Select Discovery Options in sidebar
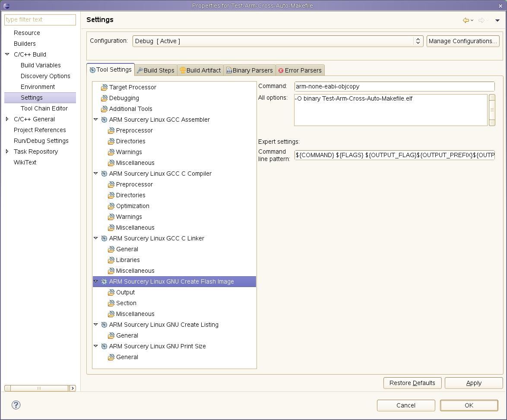 coord(45,76)
